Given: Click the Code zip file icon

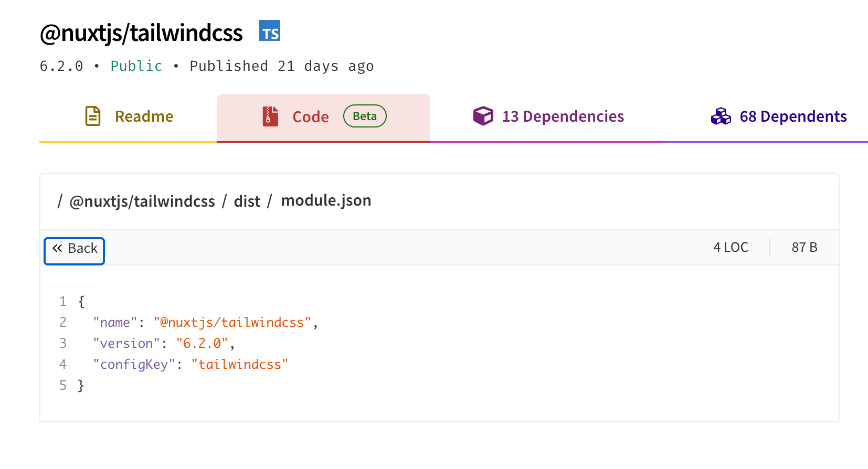Looking at the screenshot, I should point(270,116).
